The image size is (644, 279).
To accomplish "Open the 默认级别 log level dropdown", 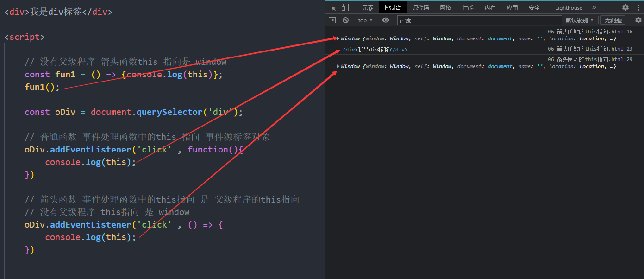I will tap(579, 20).
